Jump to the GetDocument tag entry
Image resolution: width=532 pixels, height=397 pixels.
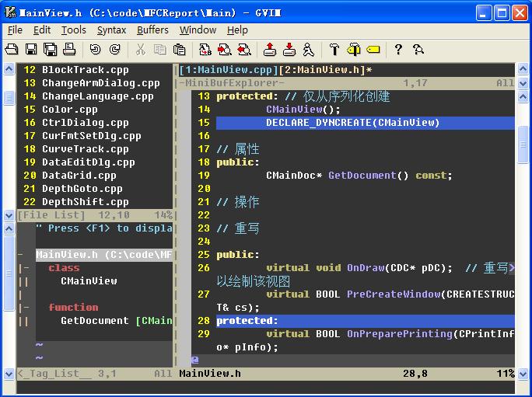coord(94,321)
